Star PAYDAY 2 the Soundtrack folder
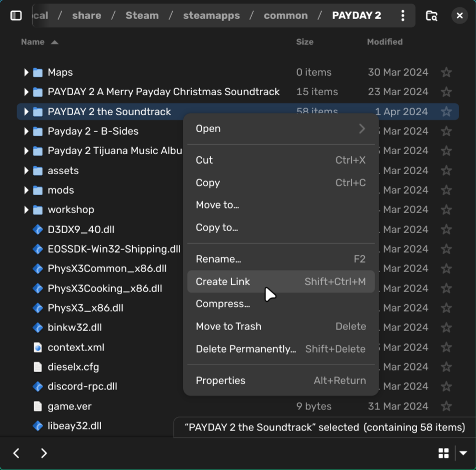The height and width of the screenshot is (470, 476). (x=447, y=112)
